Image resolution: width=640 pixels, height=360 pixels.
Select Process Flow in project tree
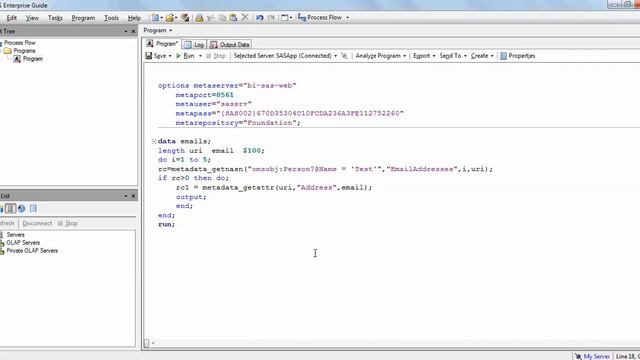tap(20, 42)
